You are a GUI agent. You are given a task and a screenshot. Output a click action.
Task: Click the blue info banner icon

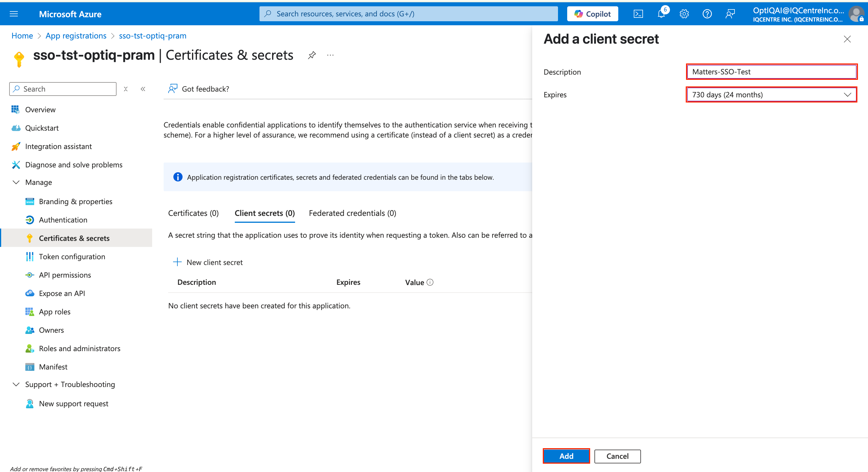point(178,177)
